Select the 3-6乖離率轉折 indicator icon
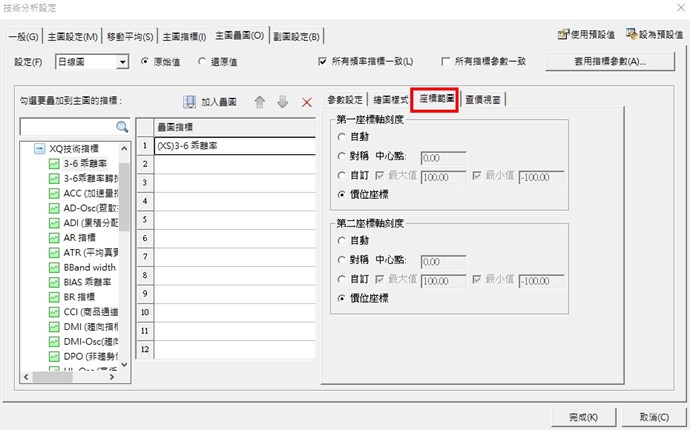690x430 pixels. coord(54,179)
